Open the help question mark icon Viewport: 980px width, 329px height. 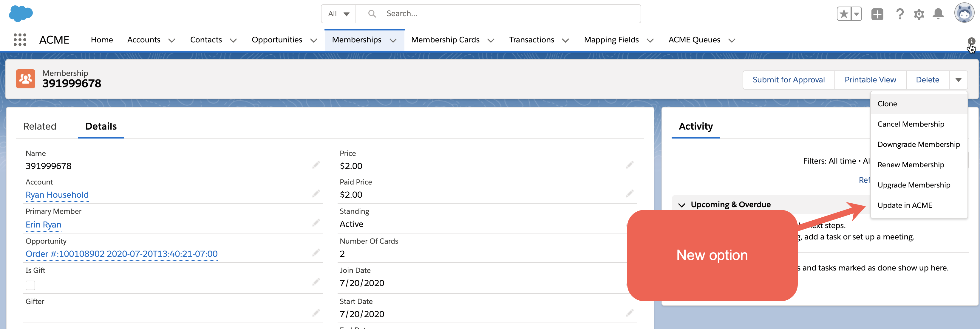point(900,14)
